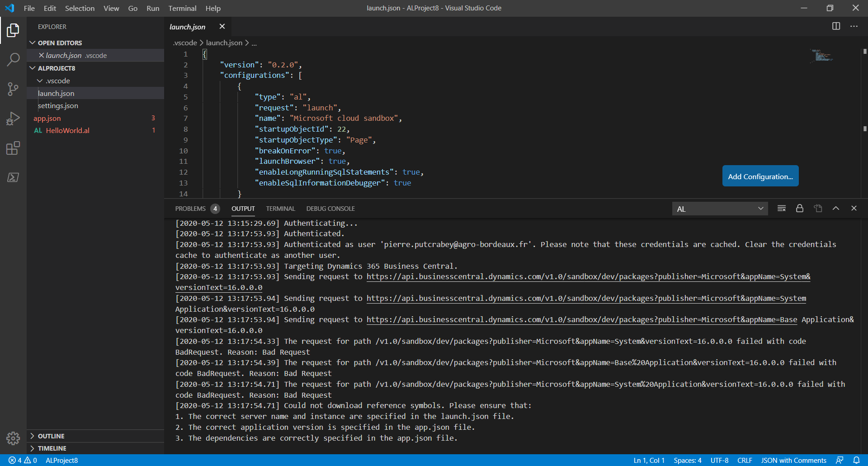Open the File menu
The image size is (868, 466).
click(x=29, y=8)
